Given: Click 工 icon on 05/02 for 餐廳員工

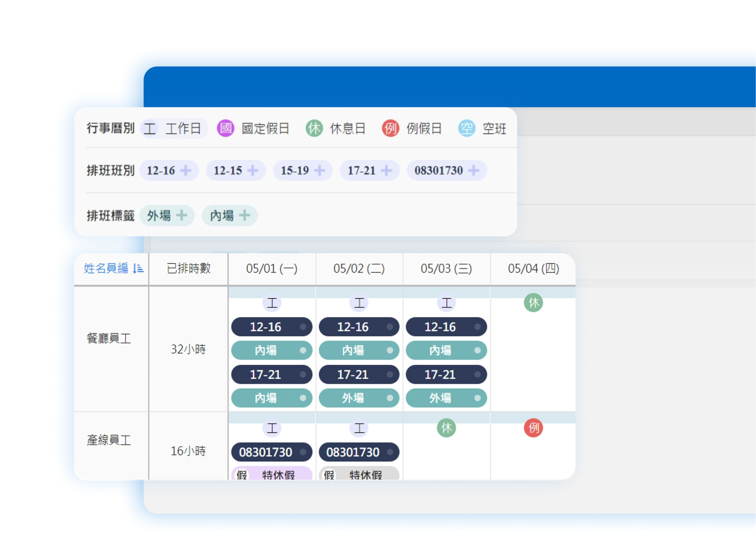Looking at the screenshot, I should 359,303.
